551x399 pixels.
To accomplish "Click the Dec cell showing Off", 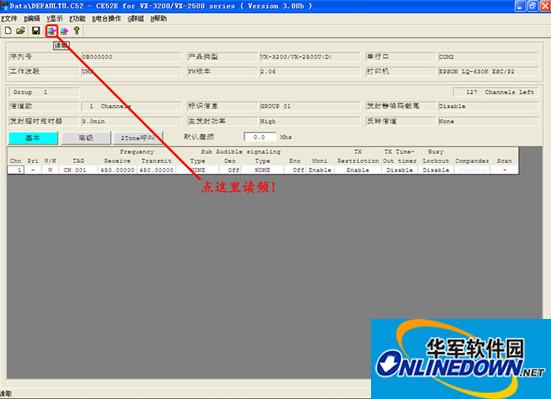I will 230,170.
